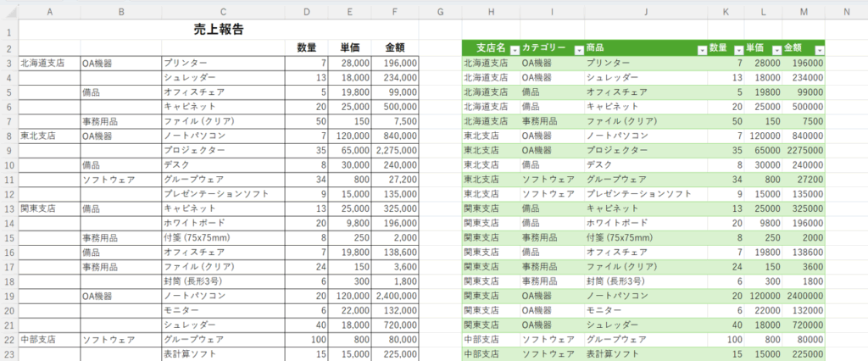
Task: Select the 金額 header in column F
Action: (x=395, y=48)
